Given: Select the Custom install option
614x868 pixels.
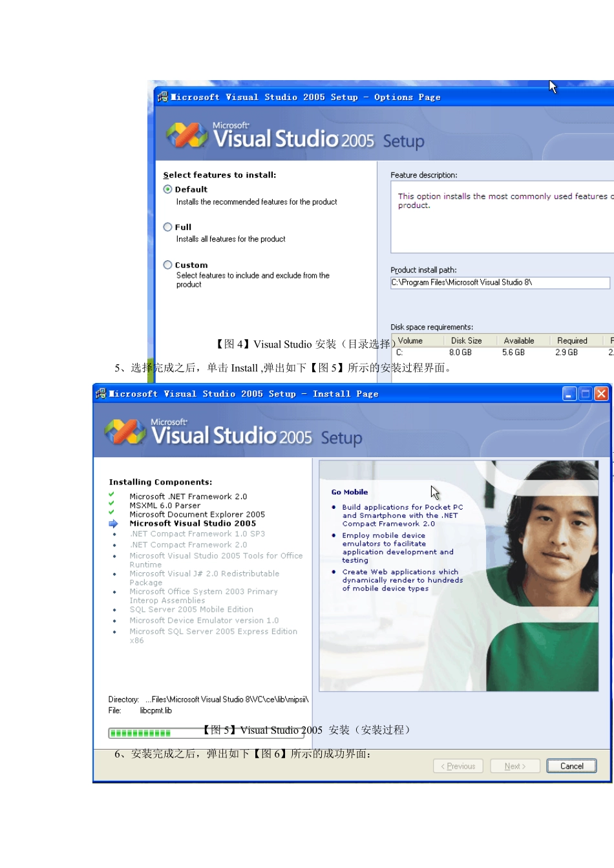Looking at the screenshot, I should (x=168, y=265).
